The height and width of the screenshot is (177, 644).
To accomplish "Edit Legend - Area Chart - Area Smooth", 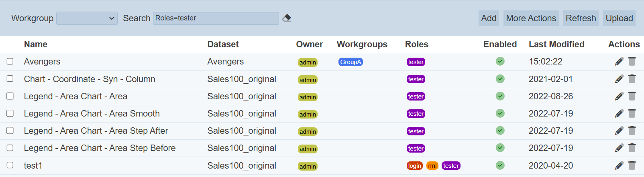I will (619, 114).
